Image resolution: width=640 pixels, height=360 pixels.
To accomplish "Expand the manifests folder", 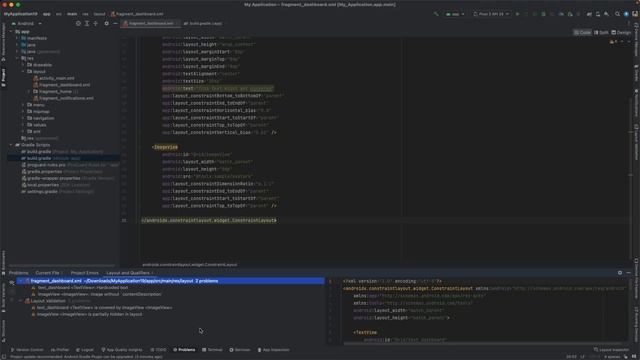I will [18, 38].
